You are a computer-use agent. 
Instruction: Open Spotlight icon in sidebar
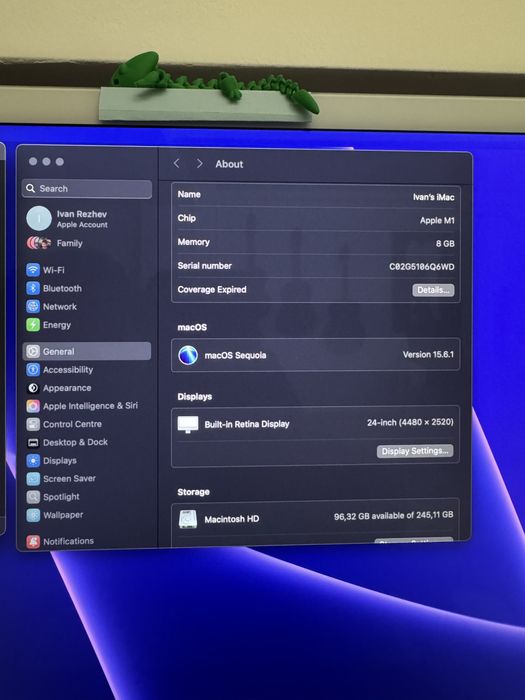point(33,497)
